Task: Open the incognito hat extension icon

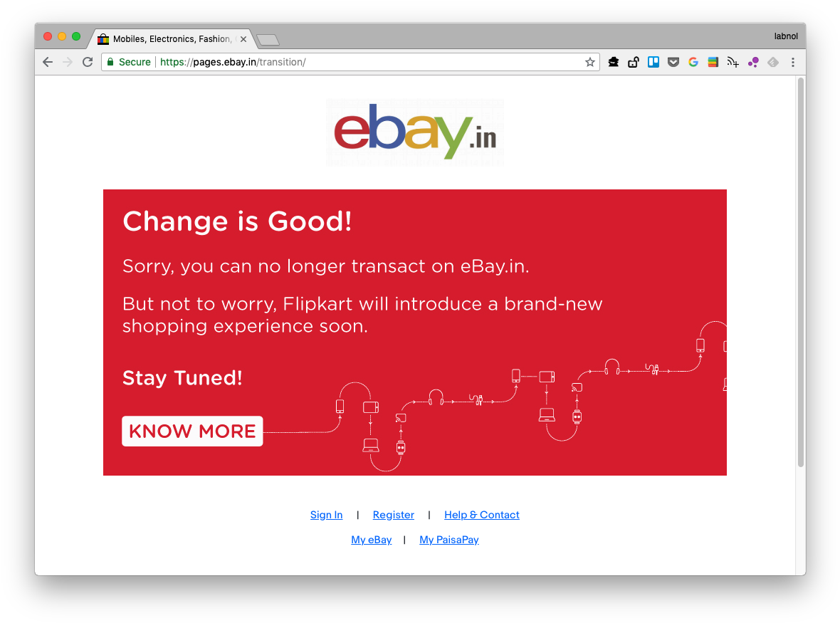Action: 614,62
